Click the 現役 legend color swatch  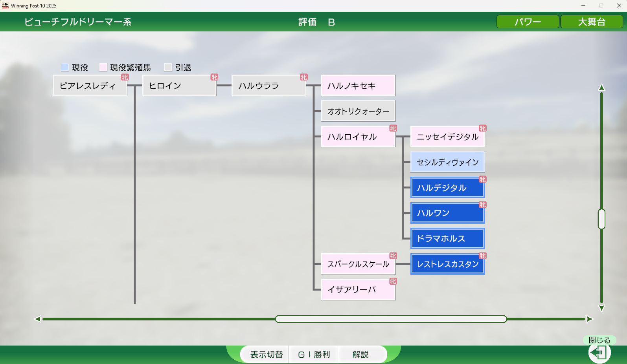click(x=65, y=67)
